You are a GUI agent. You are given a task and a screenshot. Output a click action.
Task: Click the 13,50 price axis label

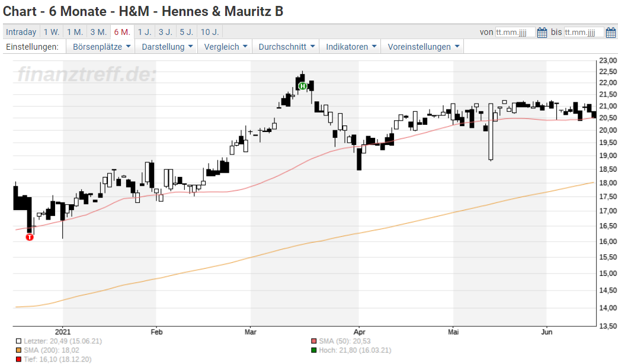[x=608, y=326]
